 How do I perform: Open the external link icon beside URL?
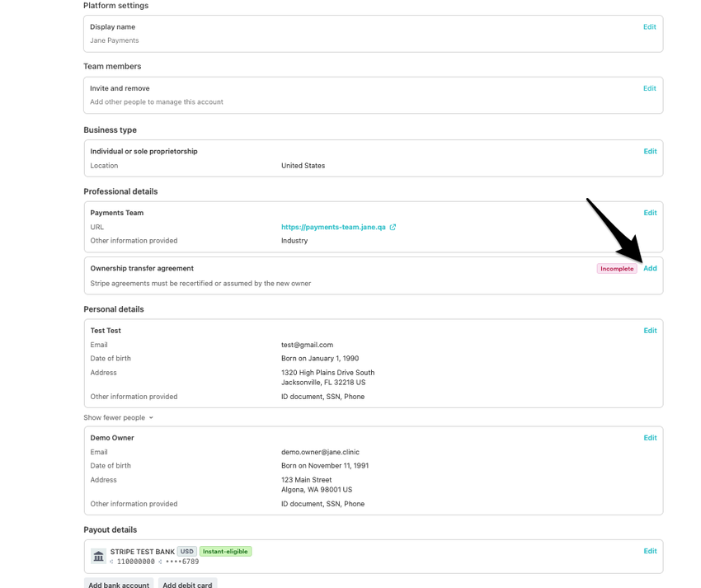tap(393, 227)
